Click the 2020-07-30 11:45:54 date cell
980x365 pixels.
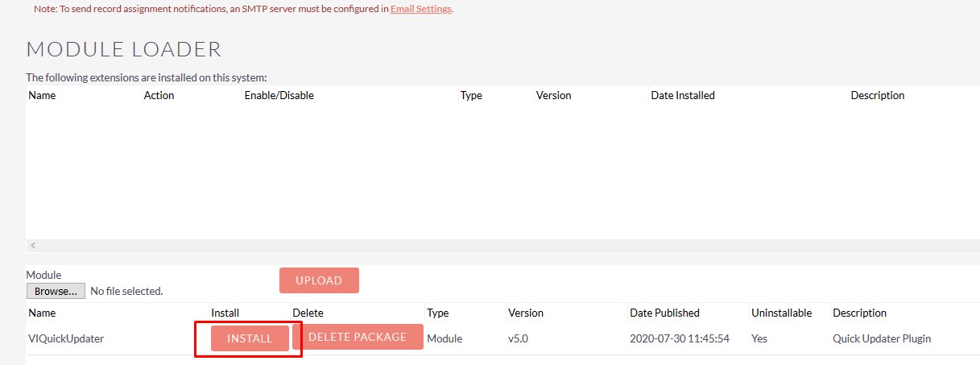[680, 338]
